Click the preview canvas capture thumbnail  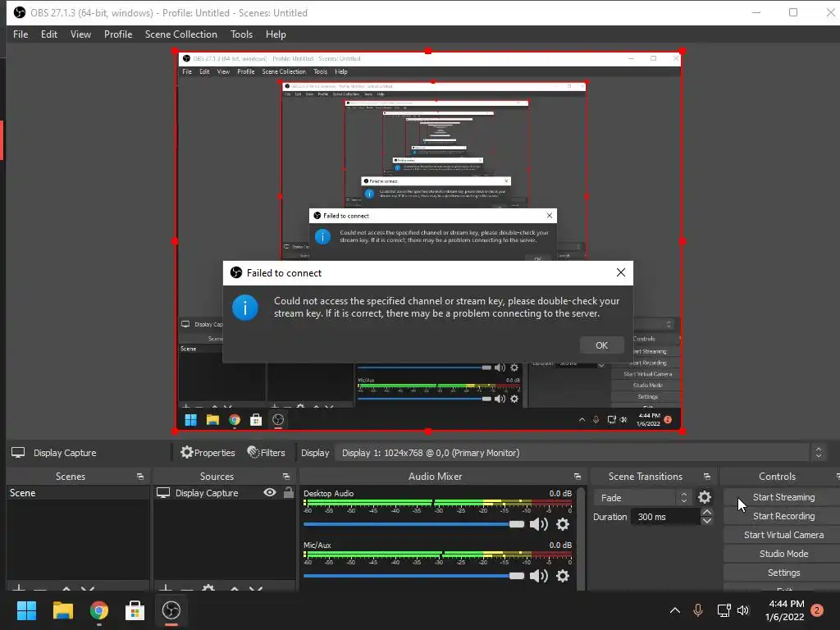tap(428, 241)
